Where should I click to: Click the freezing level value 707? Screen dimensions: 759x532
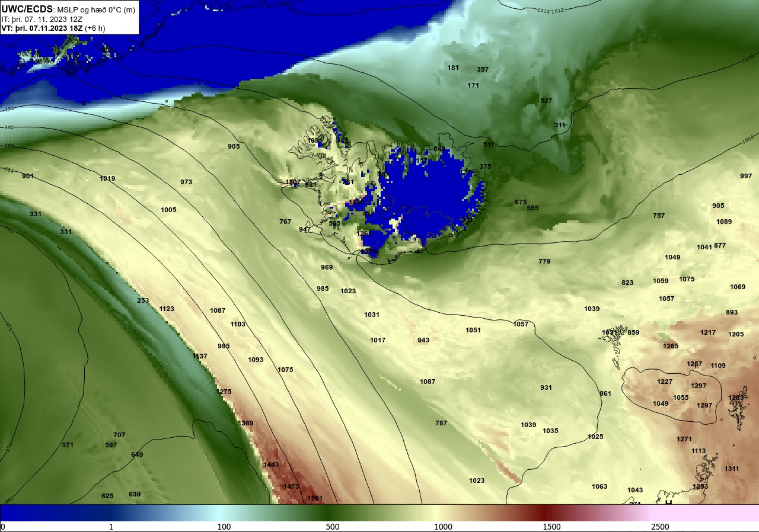(119, 435)
